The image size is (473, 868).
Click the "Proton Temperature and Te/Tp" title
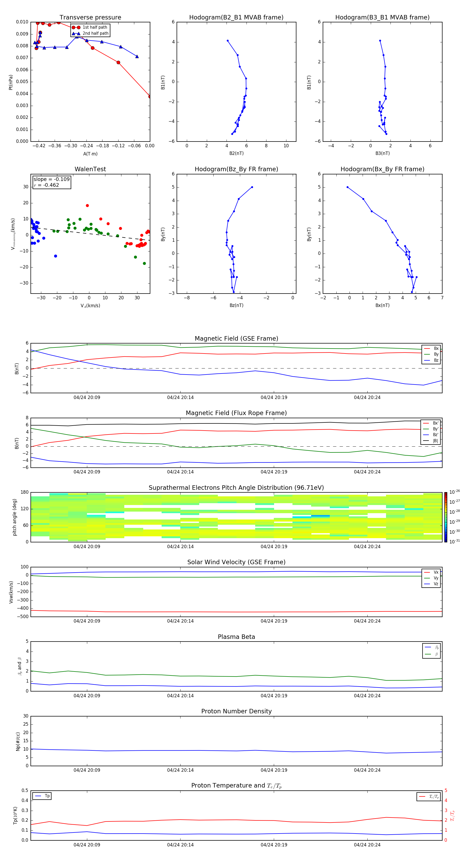tap(236, 786)
